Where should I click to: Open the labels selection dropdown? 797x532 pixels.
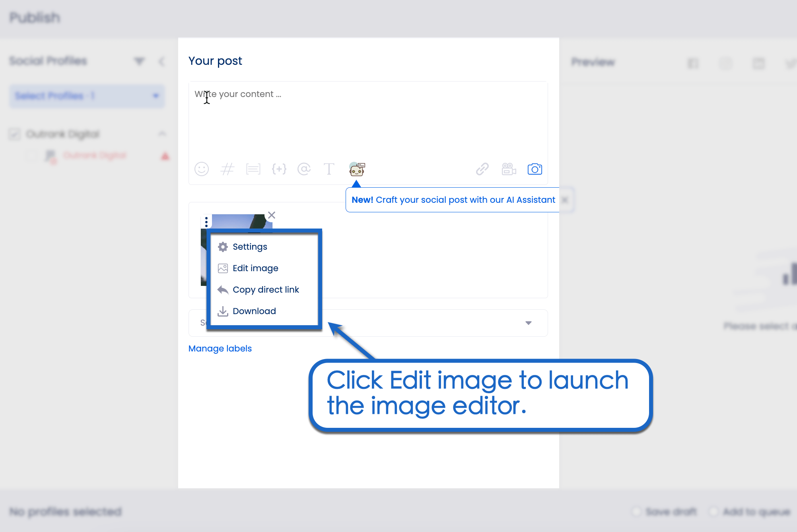pyautogui.click(x=528, y=323)
